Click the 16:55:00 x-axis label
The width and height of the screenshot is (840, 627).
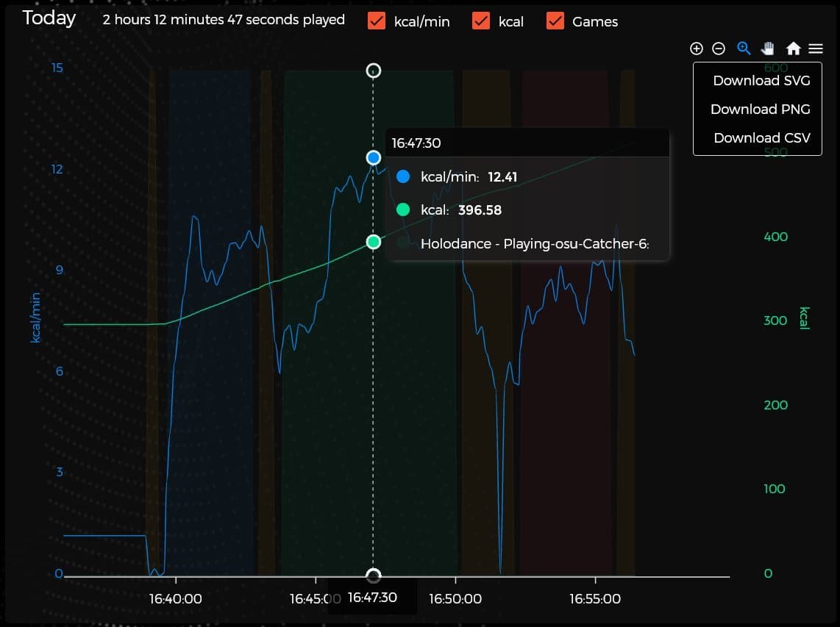pyautogui.click(x=594, y=598)
